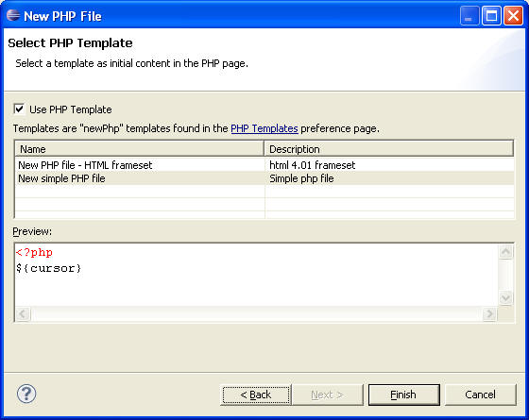
Task: Close the dialog with the red X
Action: point(513,16)
